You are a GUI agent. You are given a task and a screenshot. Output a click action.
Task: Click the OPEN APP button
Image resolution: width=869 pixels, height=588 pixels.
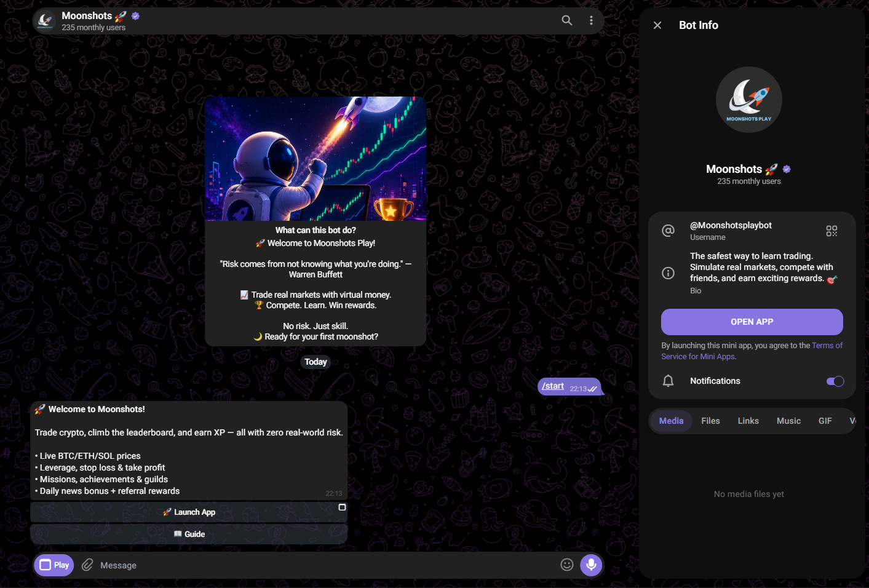[x=752, y=322]
